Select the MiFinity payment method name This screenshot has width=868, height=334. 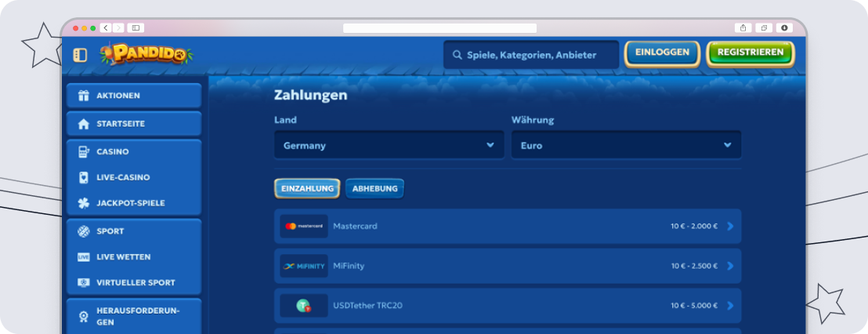349,266
